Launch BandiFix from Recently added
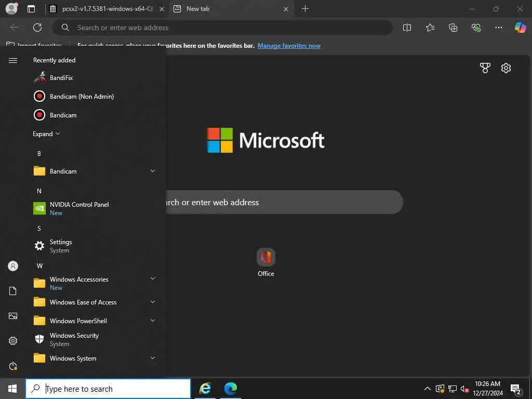 click(x=94, y=78)
